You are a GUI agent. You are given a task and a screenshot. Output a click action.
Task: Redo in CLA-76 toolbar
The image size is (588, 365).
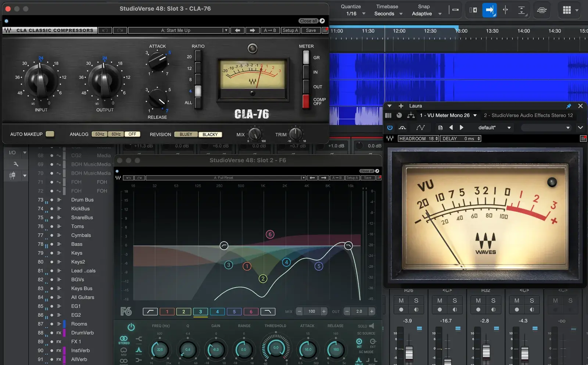click(120, 31)
